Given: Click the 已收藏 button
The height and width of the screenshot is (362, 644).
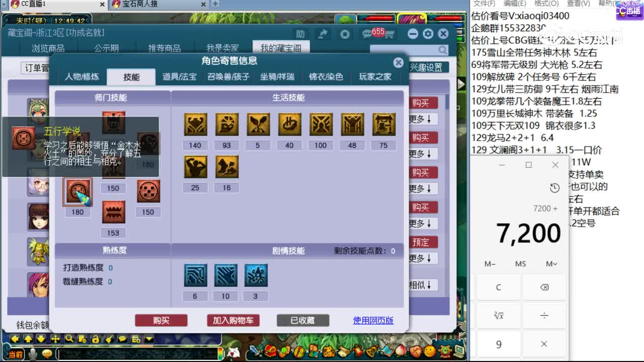Looking at the screenshot, I should tap(303, 320).
